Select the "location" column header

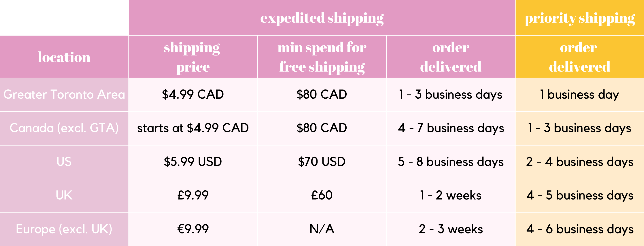(64, 57)
